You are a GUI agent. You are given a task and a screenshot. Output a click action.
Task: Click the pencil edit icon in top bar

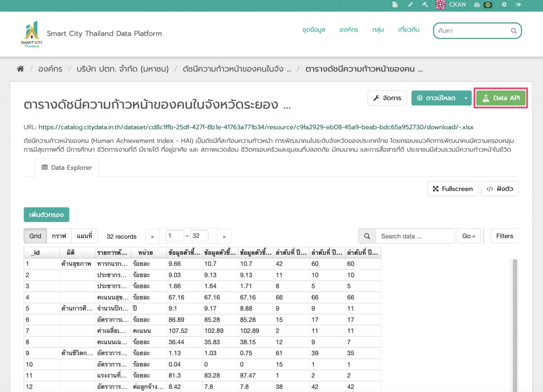[410, 5]
